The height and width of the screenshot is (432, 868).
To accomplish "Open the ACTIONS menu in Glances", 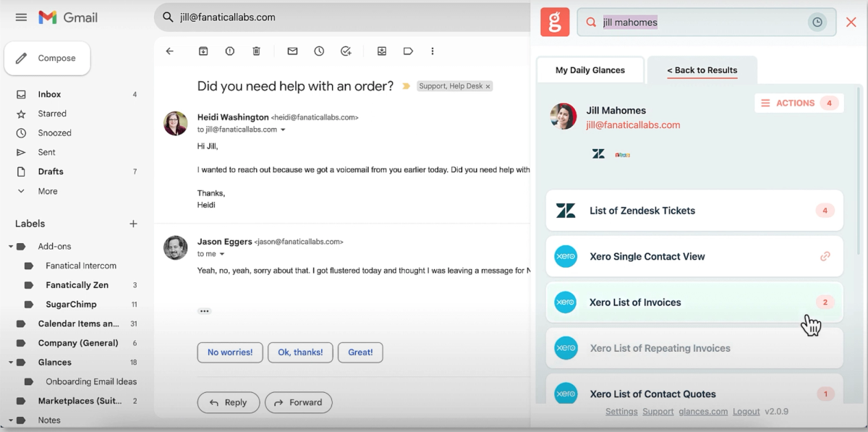I will coord(799,103).
